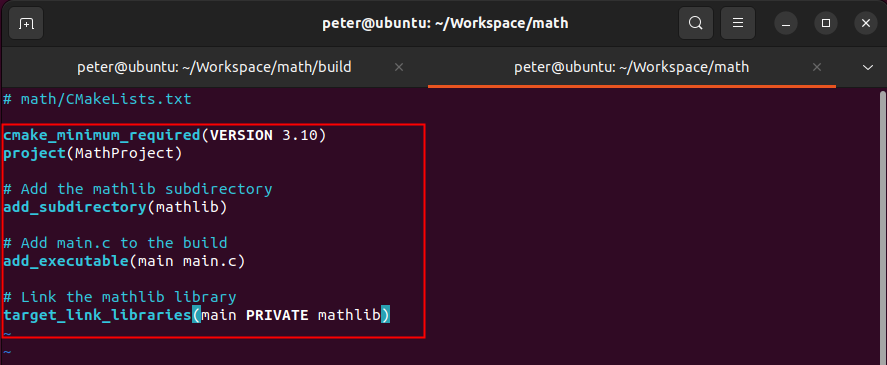The width and height of the screenshot is (887, 365).
Task: Select the active ~/Workspace/math tab
Action: click(632, 67)
